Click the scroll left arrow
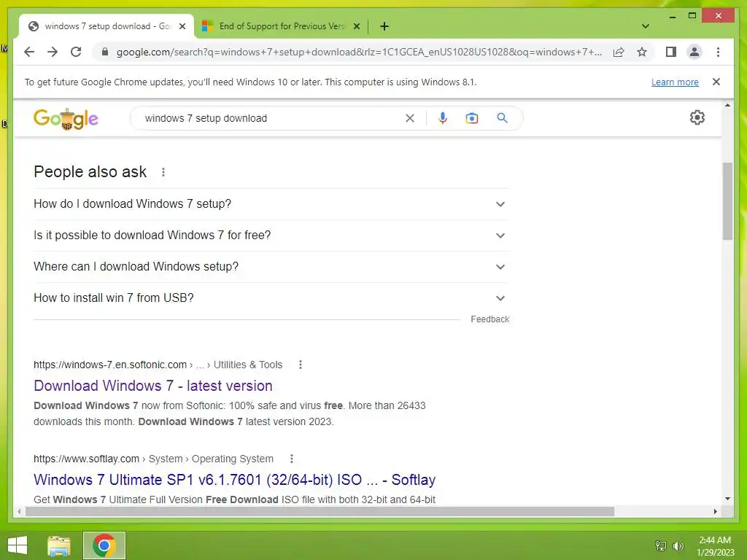This screenshot has width=747, height=560. [x=19, y=511]
